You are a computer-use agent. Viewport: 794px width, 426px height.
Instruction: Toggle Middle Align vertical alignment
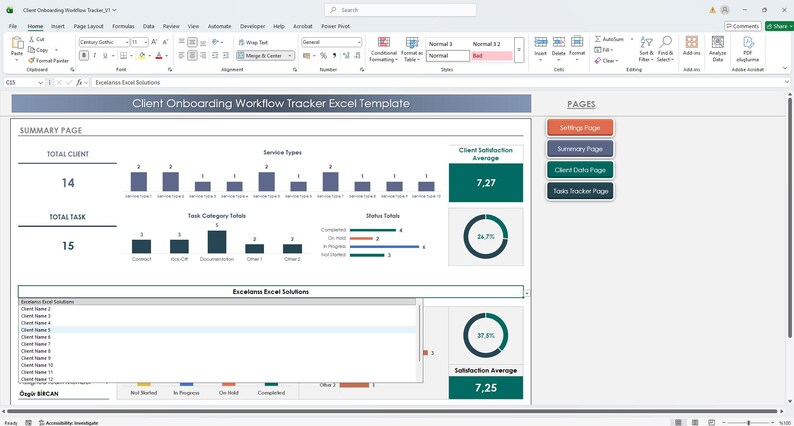pos(192,43)
